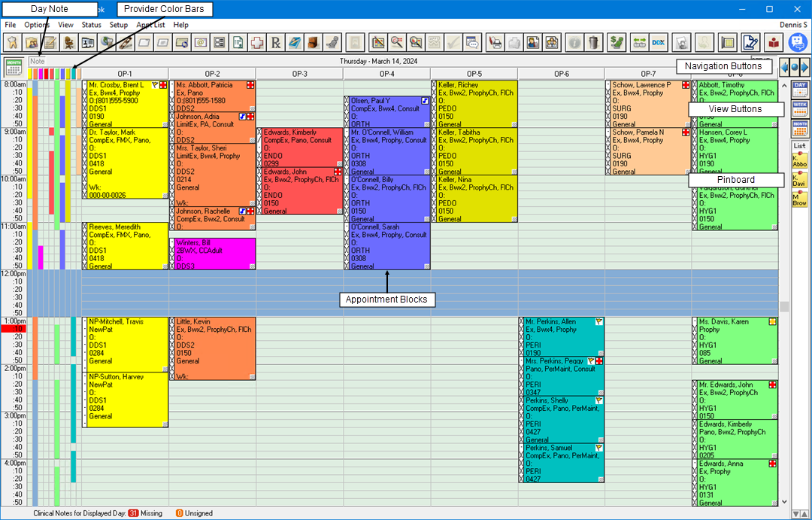Click the trash can toolbar icon
The height and width of the screenshot is (520, 812).
pos(593,42)
